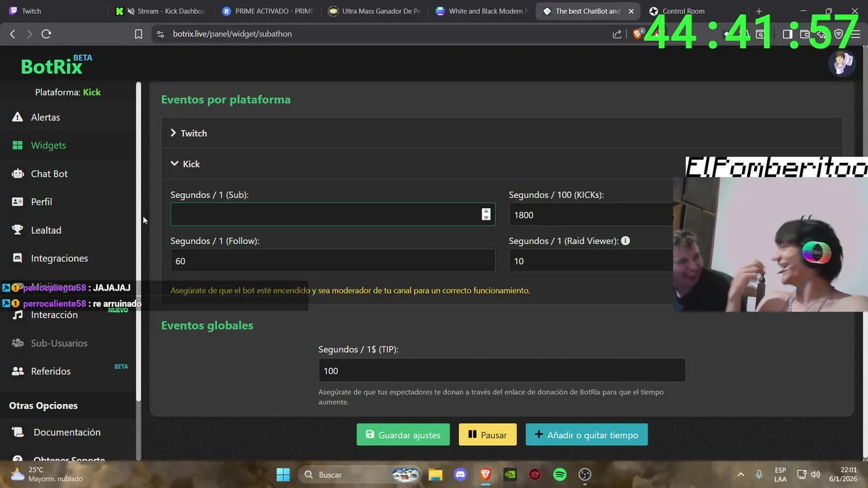
Task: Open Referidos section
Action: click(x=50, y=371)
